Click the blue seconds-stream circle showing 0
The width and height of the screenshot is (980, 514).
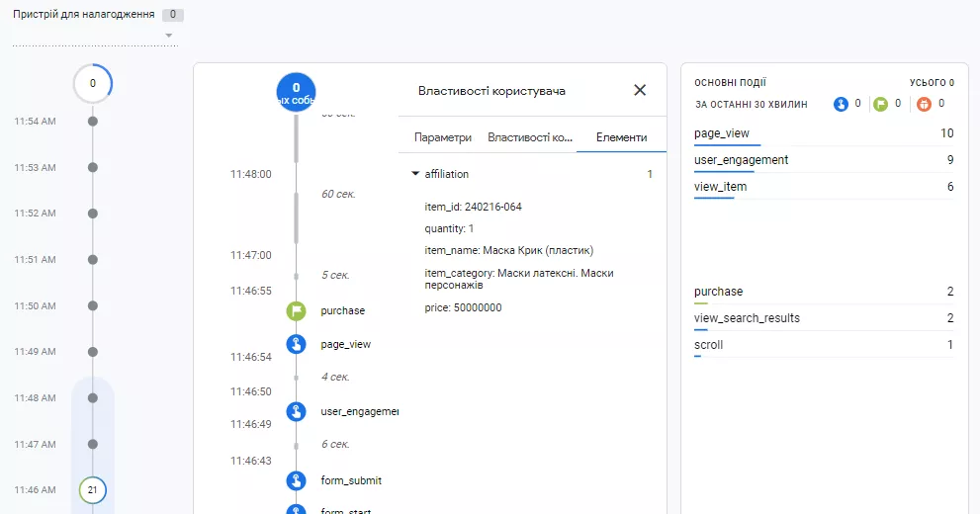pyautogui.click(x=297, y=92)
